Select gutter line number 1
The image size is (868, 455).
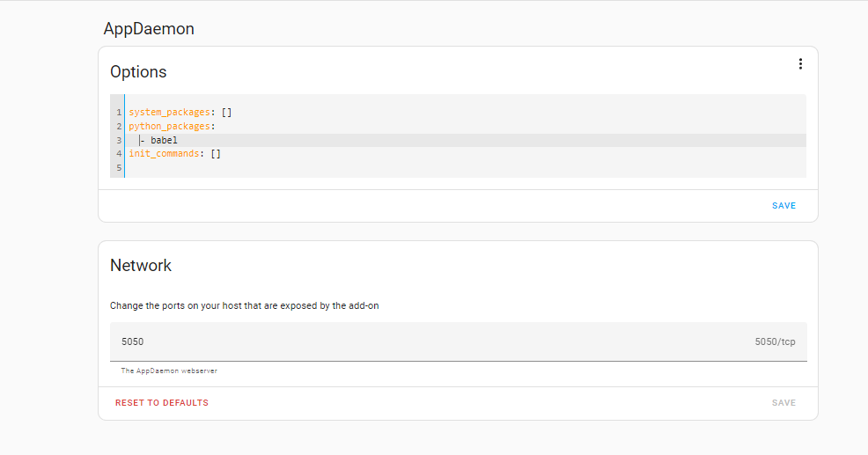[x=118, y=113]
